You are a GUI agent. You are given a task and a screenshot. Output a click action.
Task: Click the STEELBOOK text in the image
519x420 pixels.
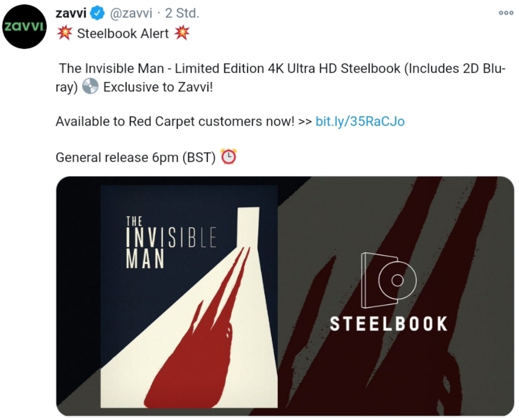tap(388, 324)
